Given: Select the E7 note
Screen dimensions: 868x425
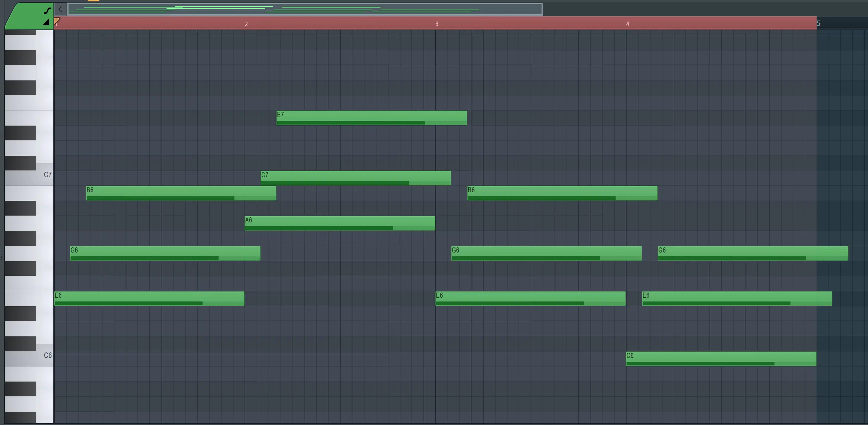Looking at the screenshot, I should point(372,118).
